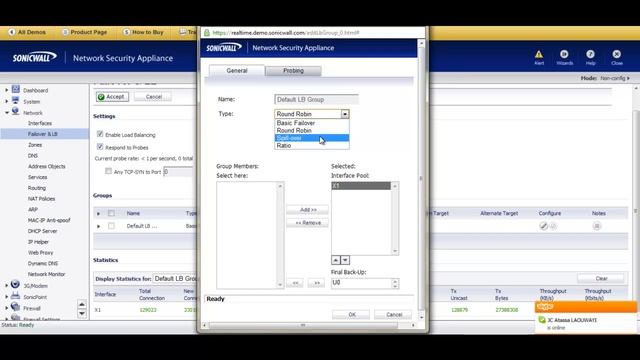
Task: Open NAT Policies in sidebar
Action: (x=41, y=199)
